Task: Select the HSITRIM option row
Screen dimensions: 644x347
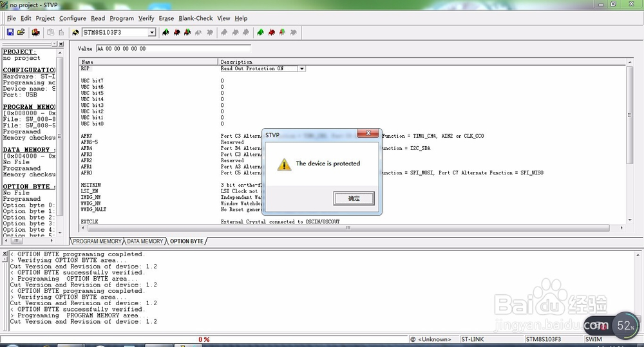Action: (90, 185)
